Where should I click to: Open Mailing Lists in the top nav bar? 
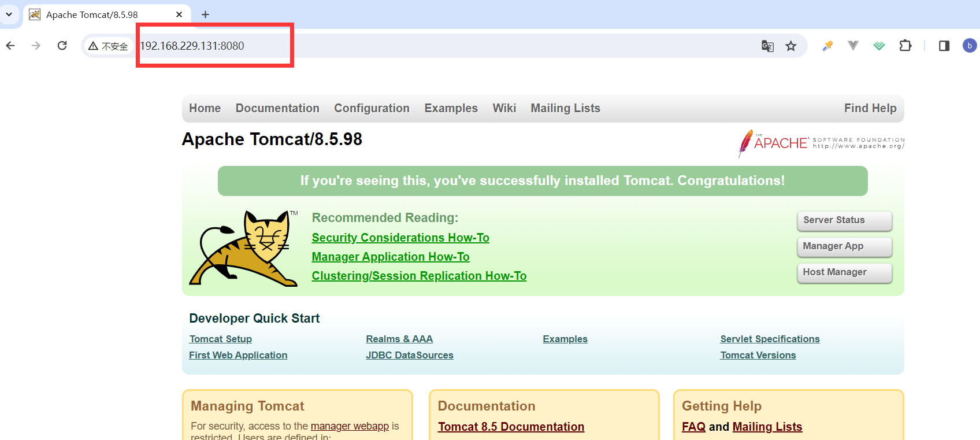tap(565, 108)
